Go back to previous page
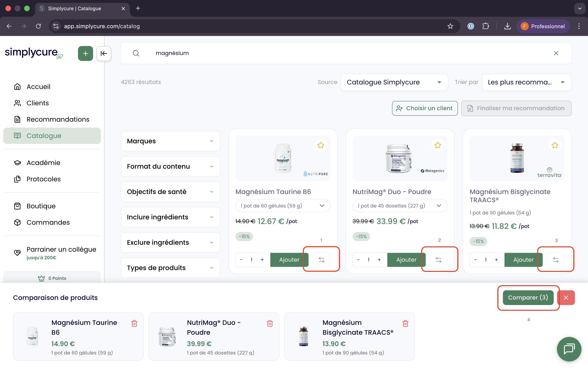The width and height of the screenshot is (588, 368). tap(9, 26)
